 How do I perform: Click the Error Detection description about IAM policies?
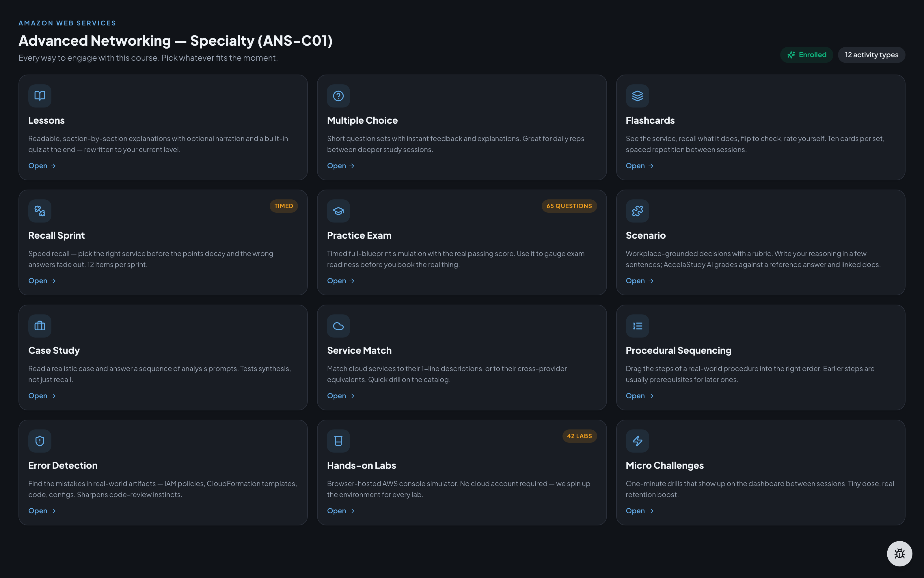pyautogui.click(x=163, y=489)
